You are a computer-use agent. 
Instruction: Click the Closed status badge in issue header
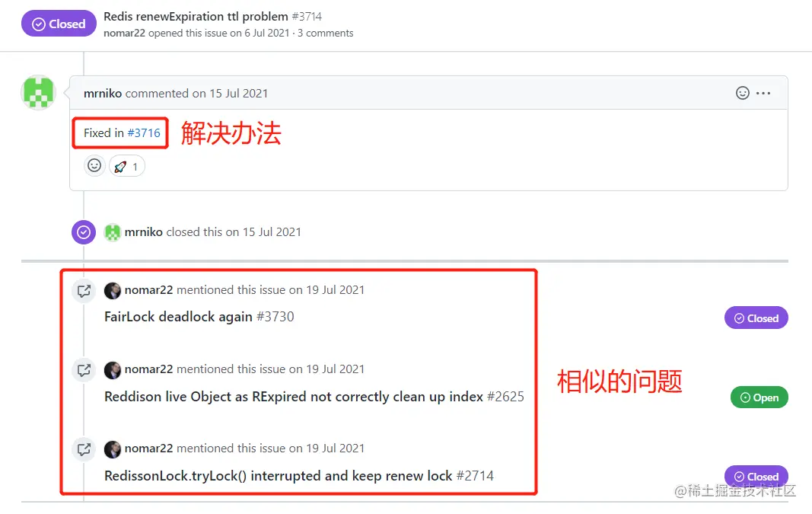[x=59, y=24]
